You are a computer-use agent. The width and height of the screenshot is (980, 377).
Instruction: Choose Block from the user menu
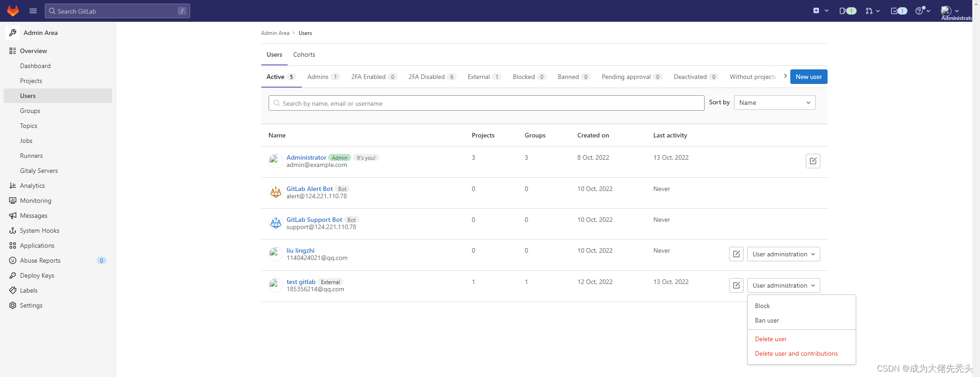coord(802,306)
